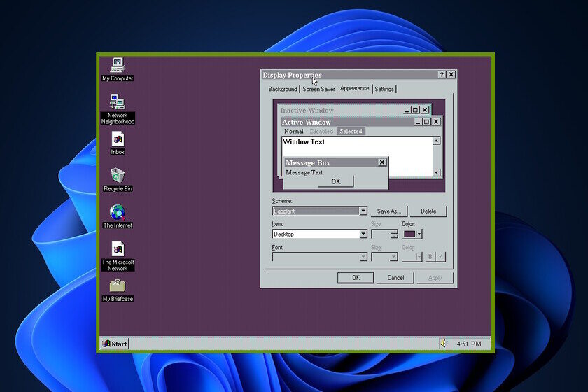The image size is (588, 392).
Task: Click the volume speaker tray icon
Action: [444, 344]
